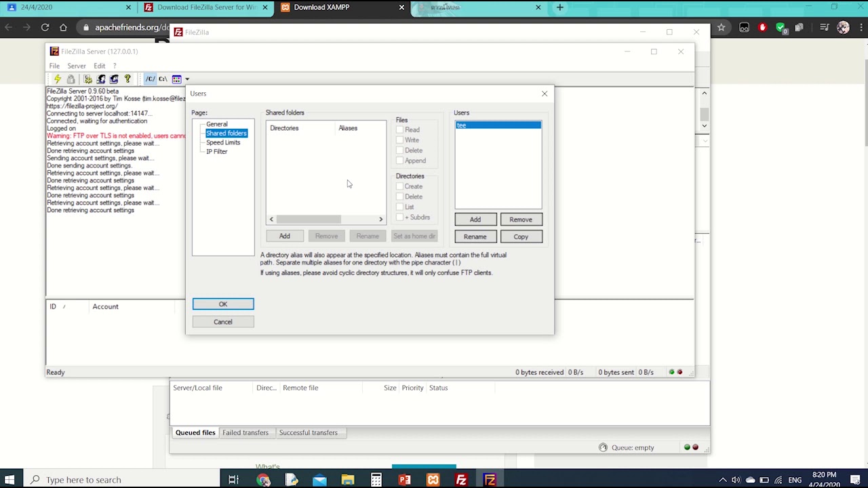868x488 pixels.
Task: Reload the page in Chrome
Action: tap(45, 27)
